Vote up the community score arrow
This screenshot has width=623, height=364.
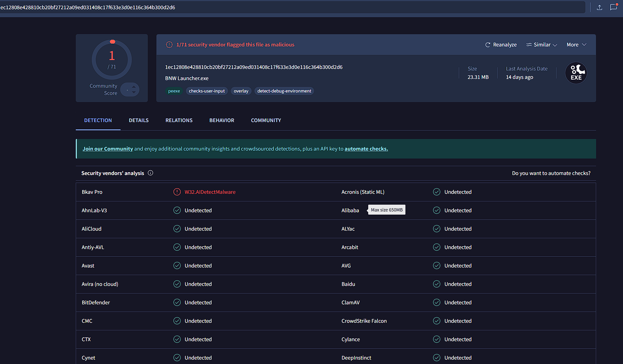tap(134, 86)
